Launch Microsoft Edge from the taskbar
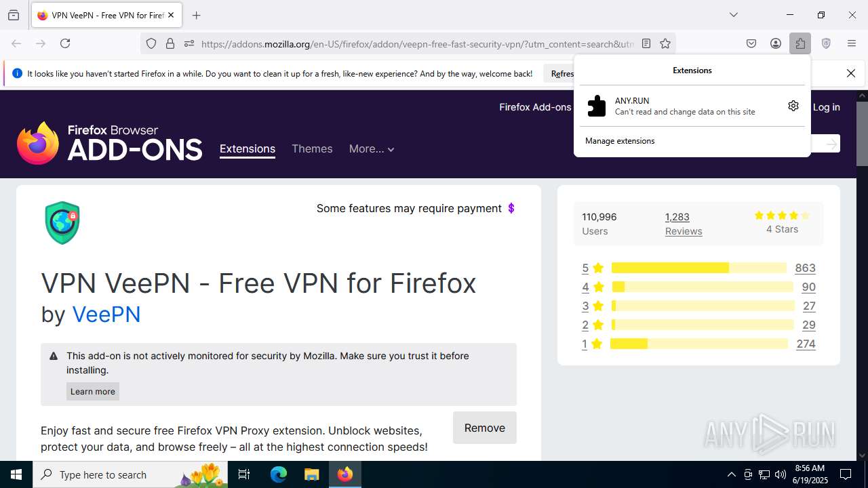The width and height of the screenshot is (868, 488). pos(279,474)
